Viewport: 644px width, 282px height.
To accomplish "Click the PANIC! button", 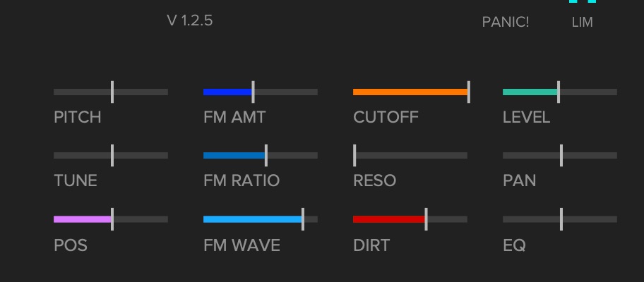I will click(505, 22).
